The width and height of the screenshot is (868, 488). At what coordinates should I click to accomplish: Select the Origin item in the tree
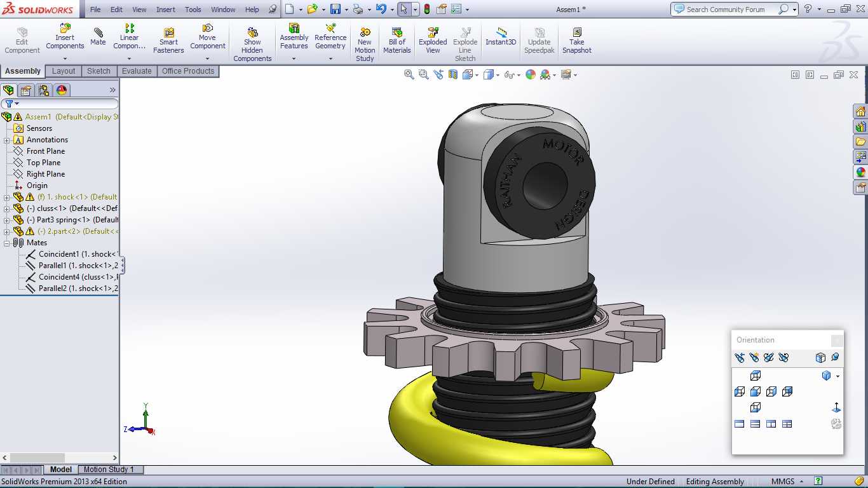point(37,186)
